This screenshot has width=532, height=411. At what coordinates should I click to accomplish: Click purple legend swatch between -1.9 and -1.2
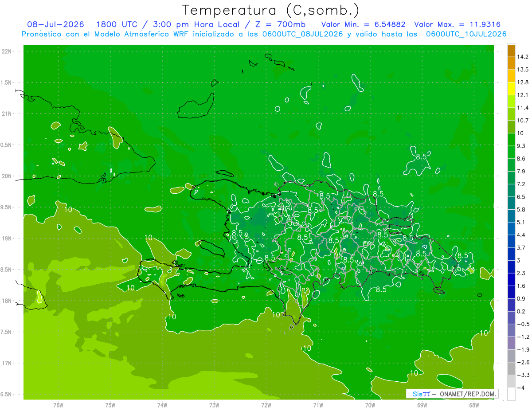511,343
